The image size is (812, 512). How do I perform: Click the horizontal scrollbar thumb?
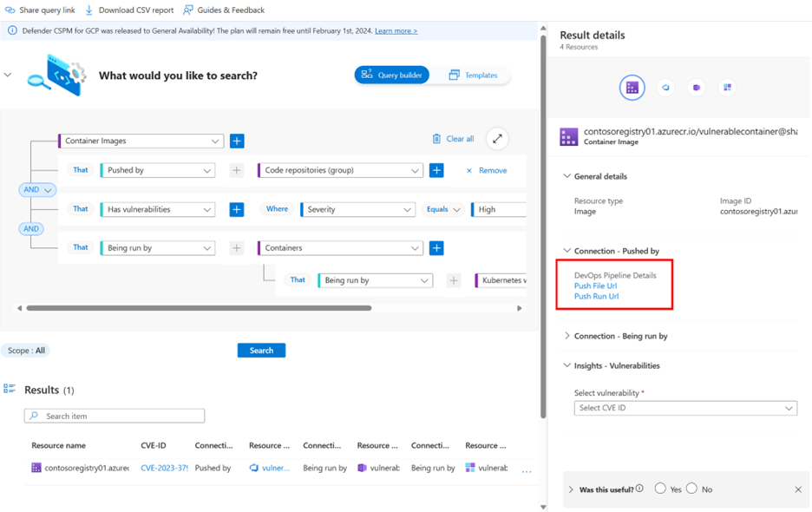coord(199,308)
